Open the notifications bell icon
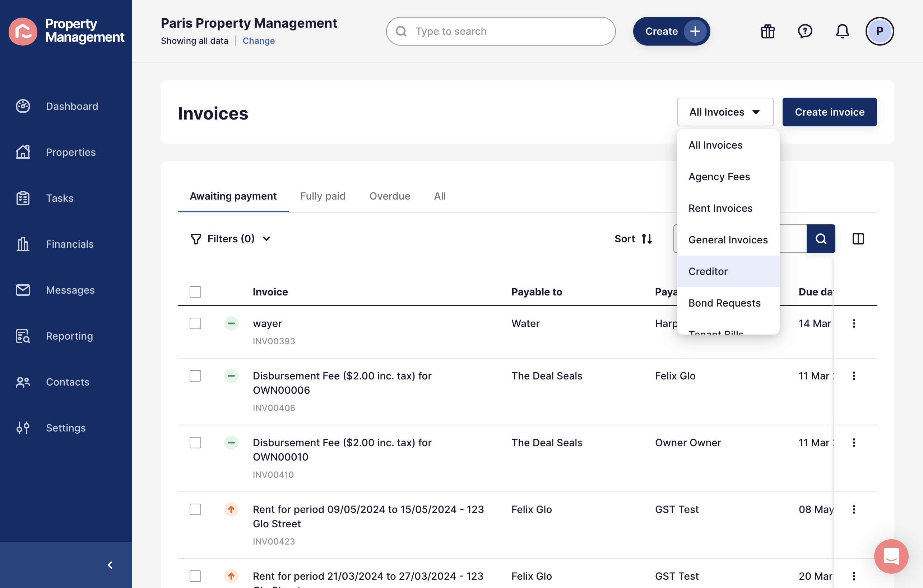This screenshot has height=588, width=923. pyautogui.click(x=842, y=31)
